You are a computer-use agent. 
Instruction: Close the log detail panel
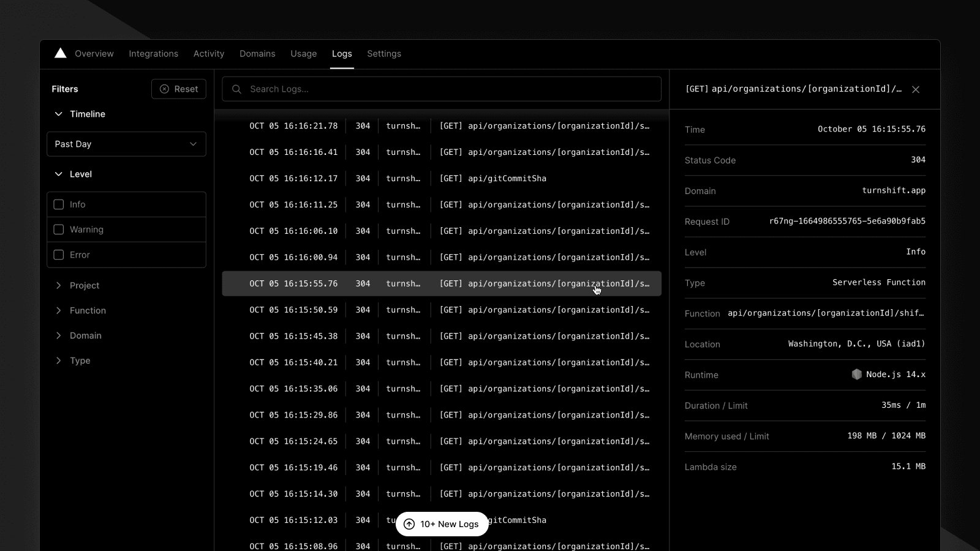click(916, 89)
